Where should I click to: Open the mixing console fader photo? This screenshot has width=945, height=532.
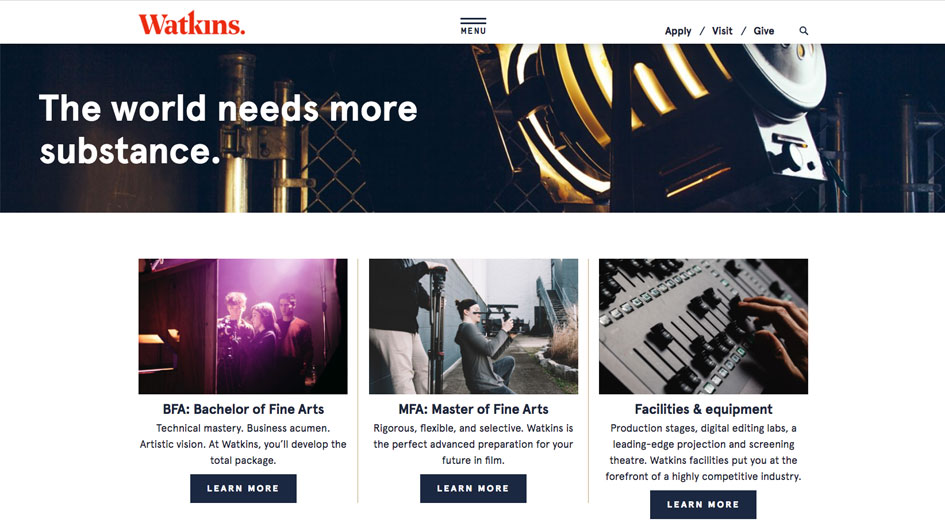(703, 327)
